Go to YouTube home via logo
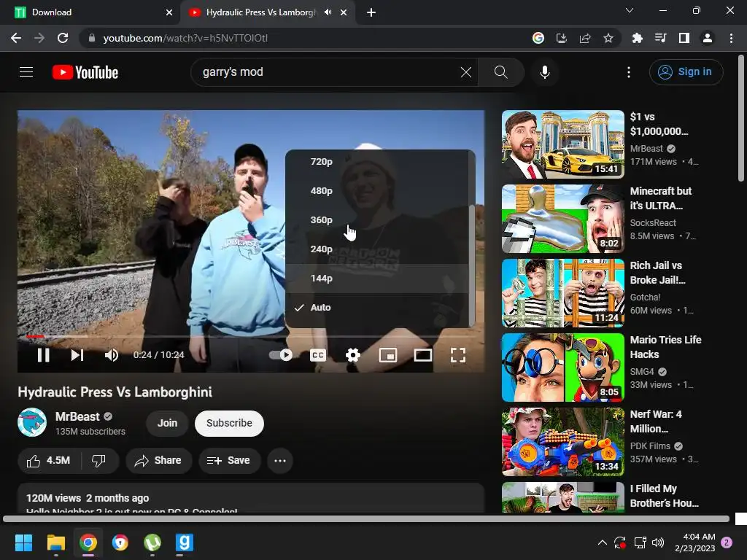This screenshot has width=747, height=560. [x=85, y=72]
